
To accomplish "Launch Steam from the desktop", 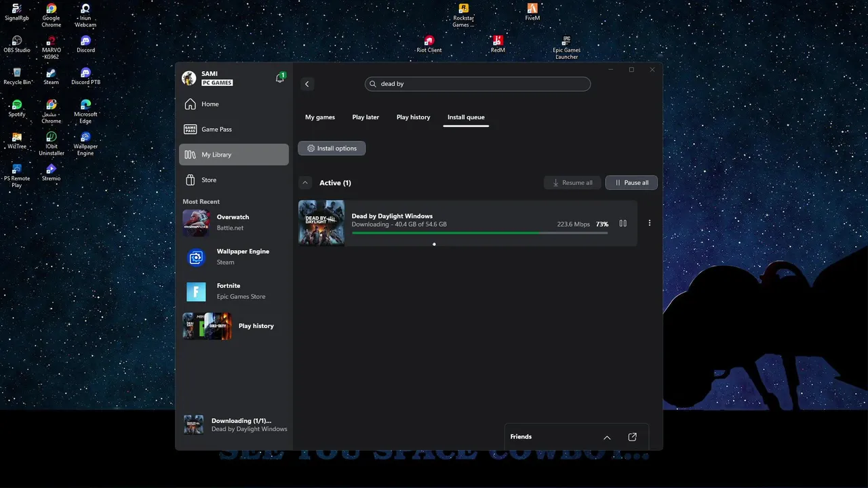I will click(51, 77).
